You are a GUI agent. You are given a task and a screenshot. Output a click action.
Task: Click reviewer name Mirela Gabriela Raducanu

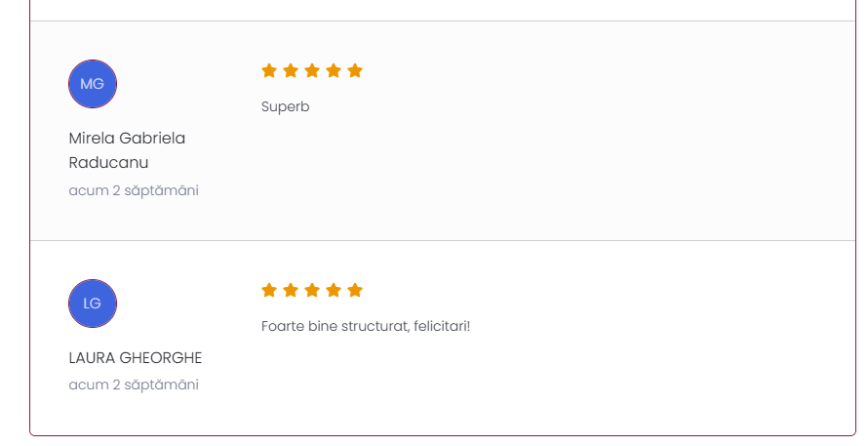[x=127, y=150]
